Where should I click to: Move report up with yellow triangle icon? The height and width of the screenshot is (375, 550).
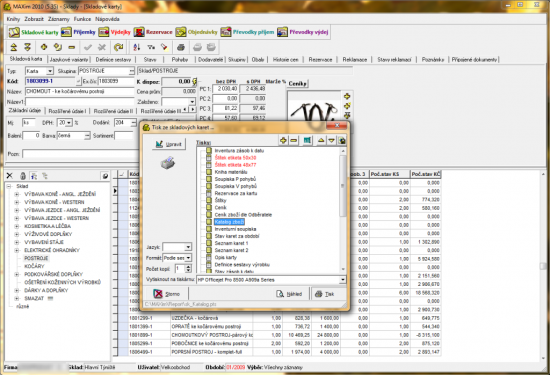(x=321, y=140)
